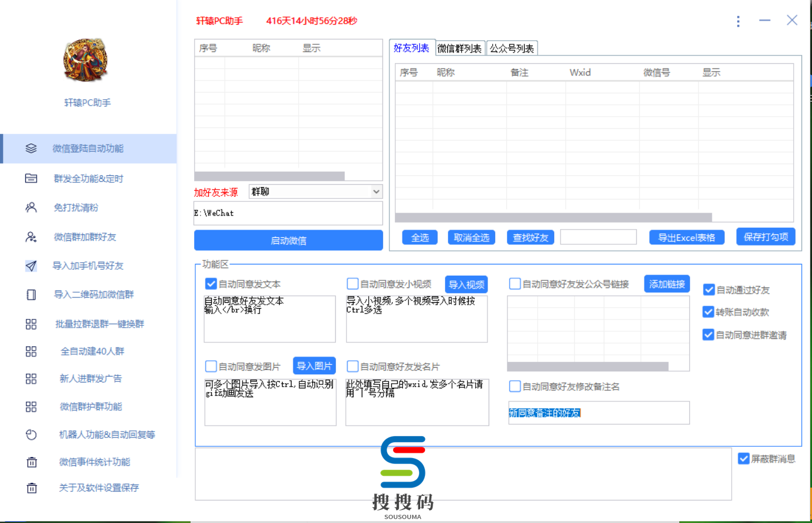812x523 pixels.
Task: Click the grid icon beside 新人进群发广告
Action: click(31, 378)
